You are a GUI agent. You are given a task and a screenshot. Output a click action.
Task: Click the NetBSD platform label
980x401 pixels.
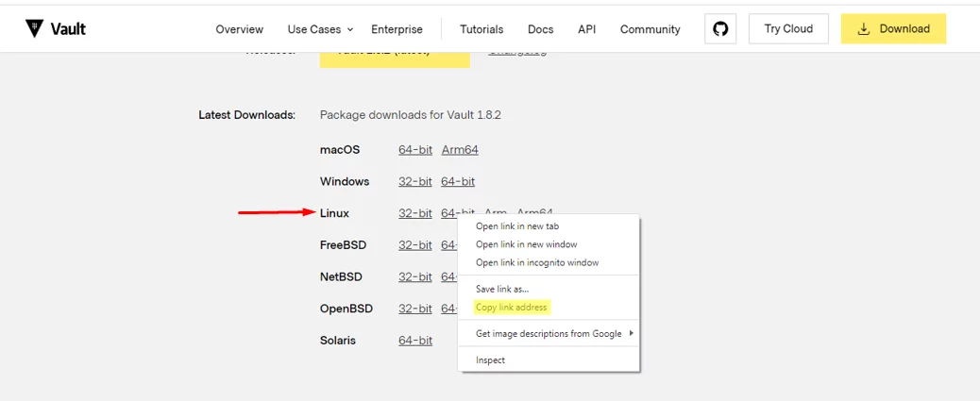pos(341,276)
